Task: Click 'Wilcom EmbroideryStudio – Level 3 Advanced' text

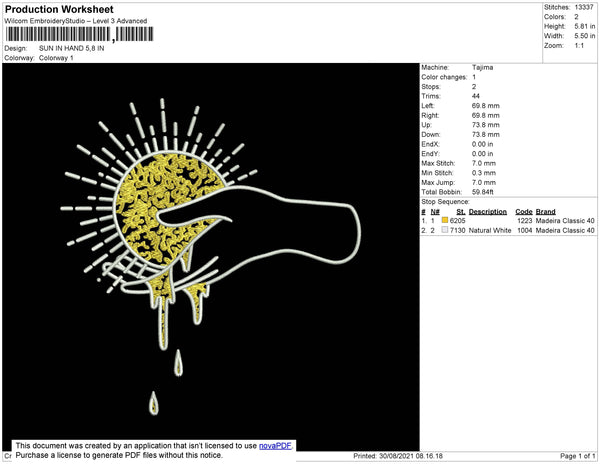Action: tap(76, 21)
